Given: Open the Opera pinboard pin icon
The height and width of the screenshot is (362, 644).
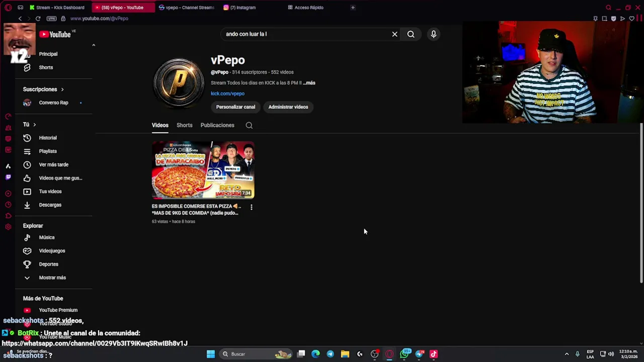Looking at the screenshot, I should pos(595,19).
